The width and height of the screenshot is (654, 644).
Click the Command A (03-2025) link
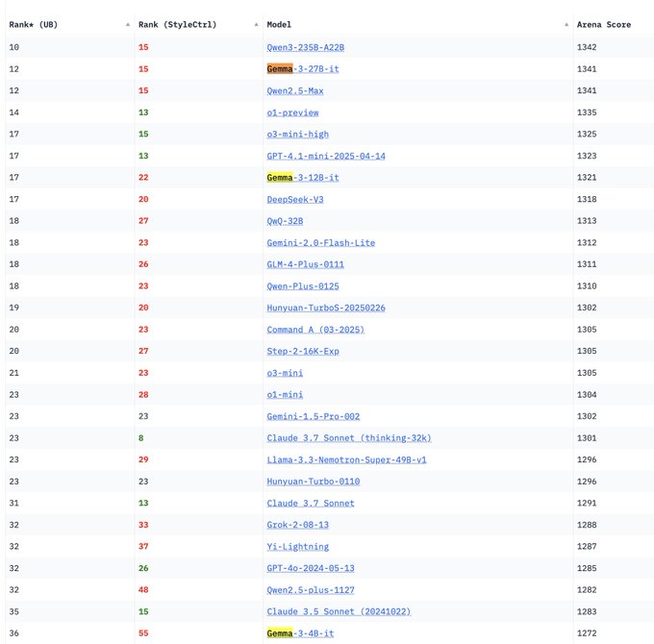(x=314, y=329)
